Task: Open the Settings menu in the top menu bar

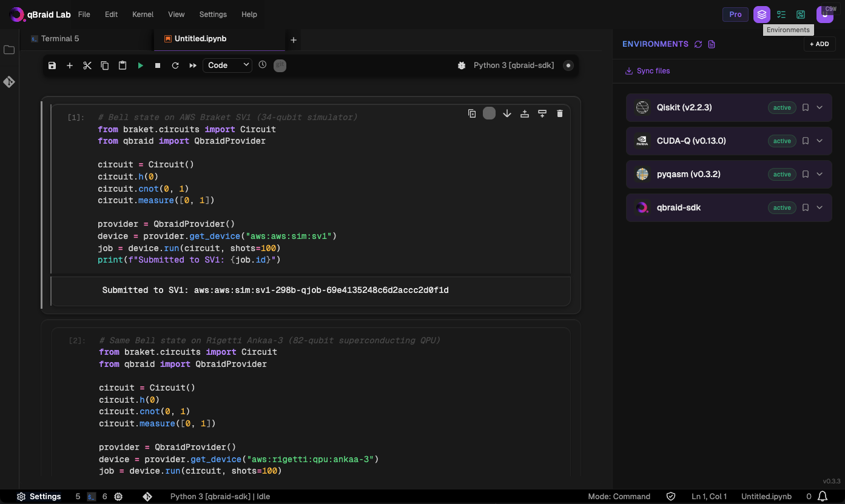Action: (x=213, y=14)
